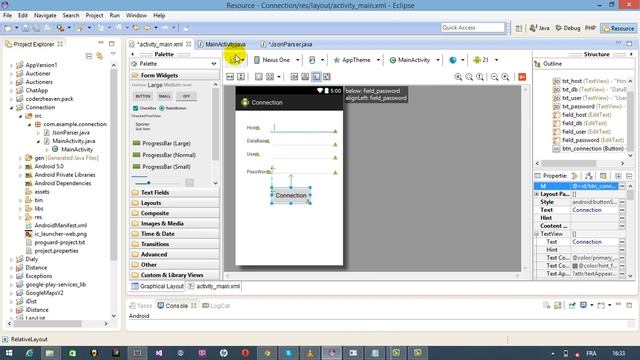Image resolution: width=640 pixels, height=360 pixels.
Task: Click the collapse all properties icon
Action: coord(629,176)
